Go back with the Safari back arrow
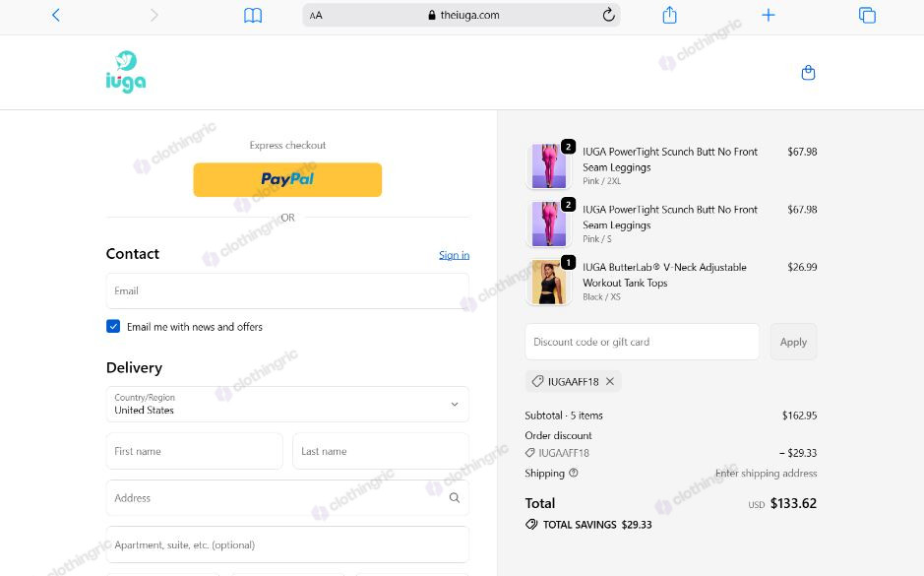The image size is (924, 576). 56,16
